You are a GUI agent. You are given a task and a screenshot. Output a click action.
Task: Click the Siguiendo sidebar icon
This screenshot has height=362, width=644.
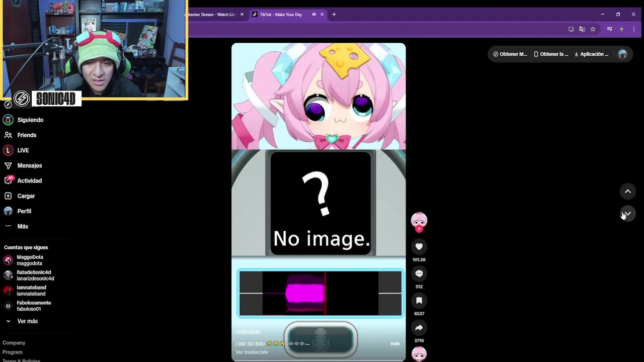8,120
